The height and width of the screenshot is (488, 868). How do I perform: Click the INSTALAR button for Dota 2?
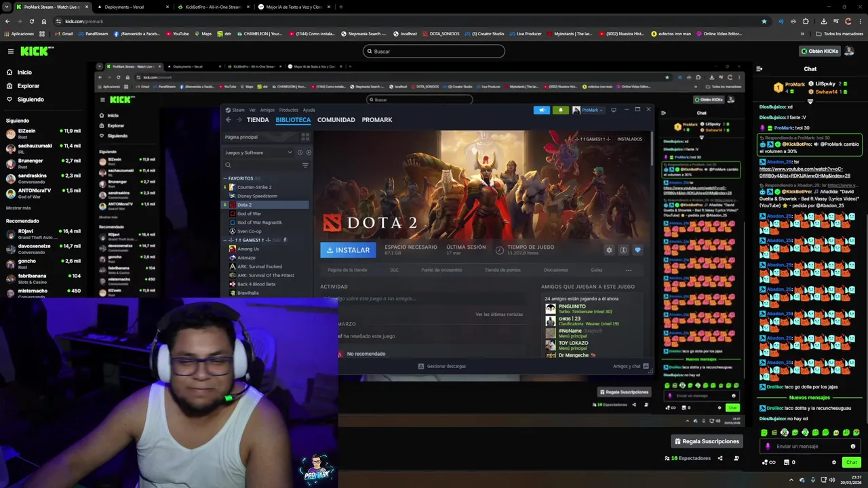[x=348, y=250]
